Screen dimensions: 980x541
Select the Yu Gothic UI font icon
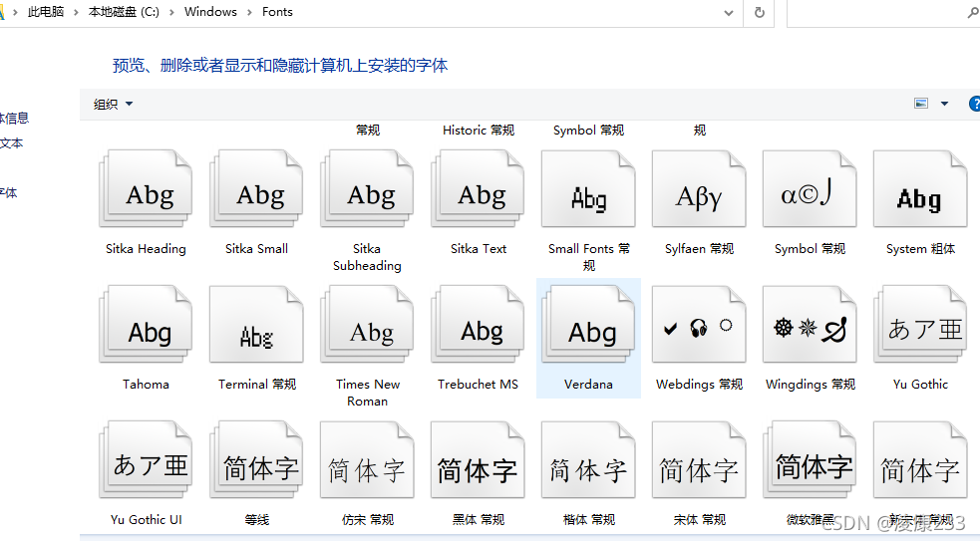146,459
